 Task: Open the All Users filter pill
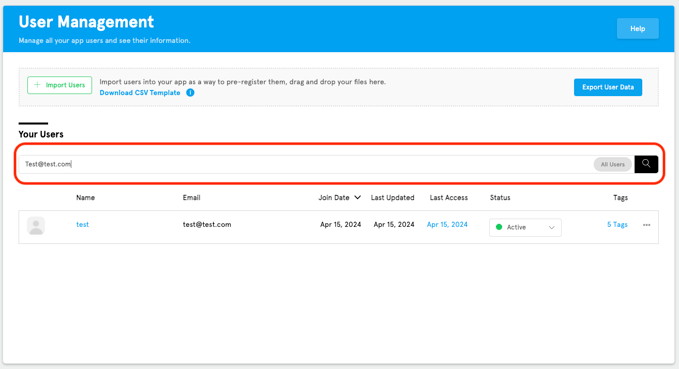(612, 165)
